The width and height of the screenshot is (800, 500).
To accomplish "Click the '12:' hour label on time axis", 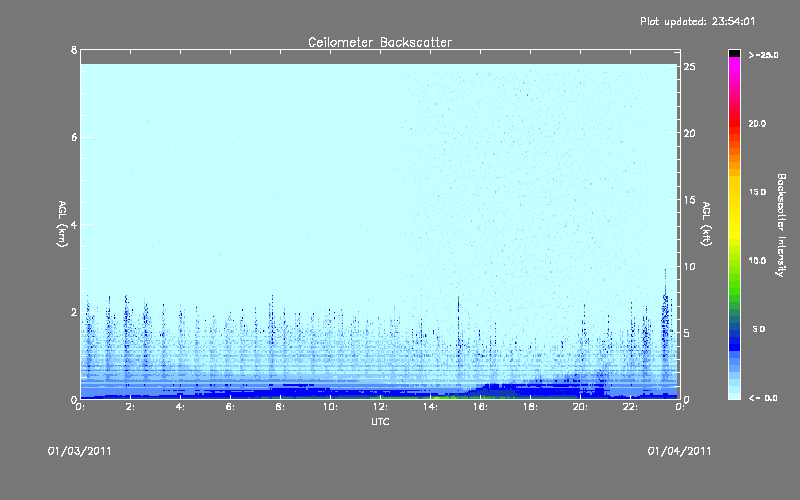I will click(380, 407).
